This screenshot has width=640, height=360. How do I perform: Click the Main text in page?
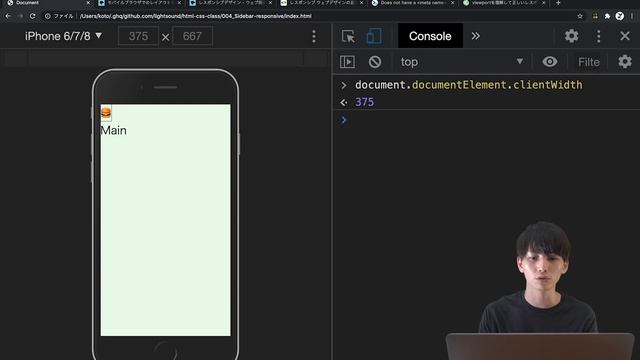(113, 130)
